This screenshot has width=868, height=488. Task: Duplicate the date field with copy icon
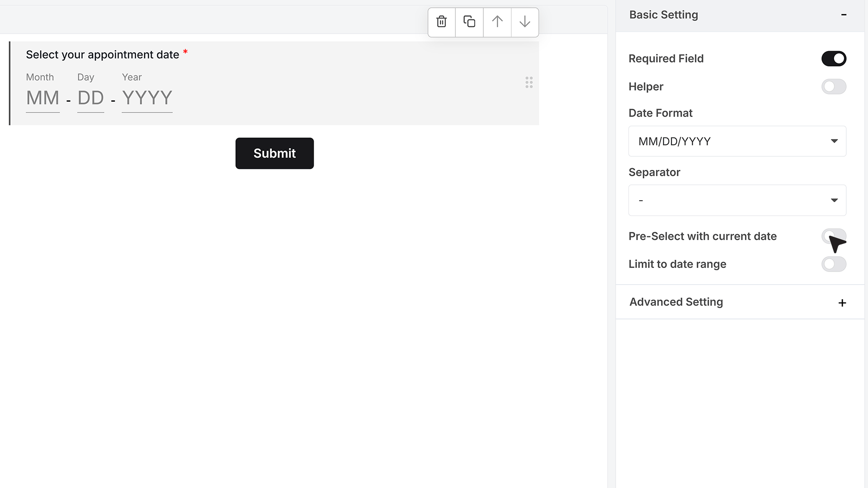[469, 22]
